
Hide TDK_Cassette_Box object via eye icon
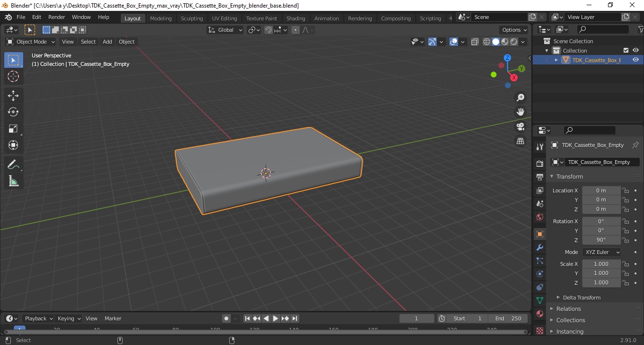635,60
